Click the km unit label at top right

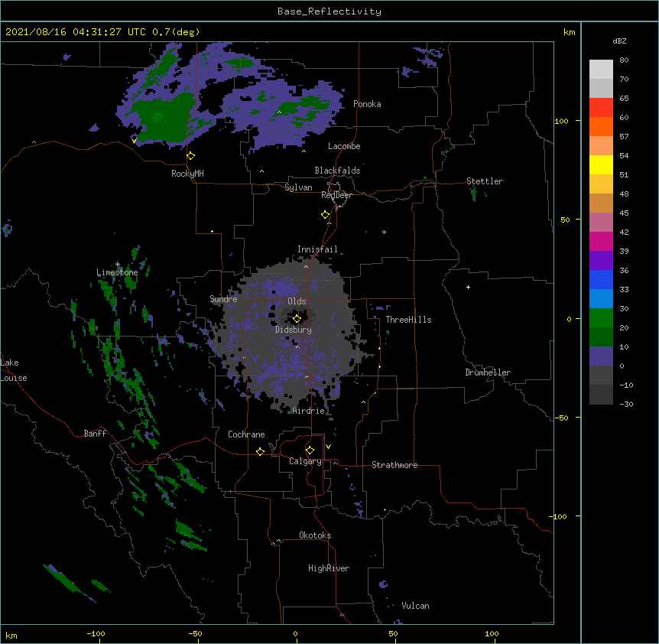point(569,32)
